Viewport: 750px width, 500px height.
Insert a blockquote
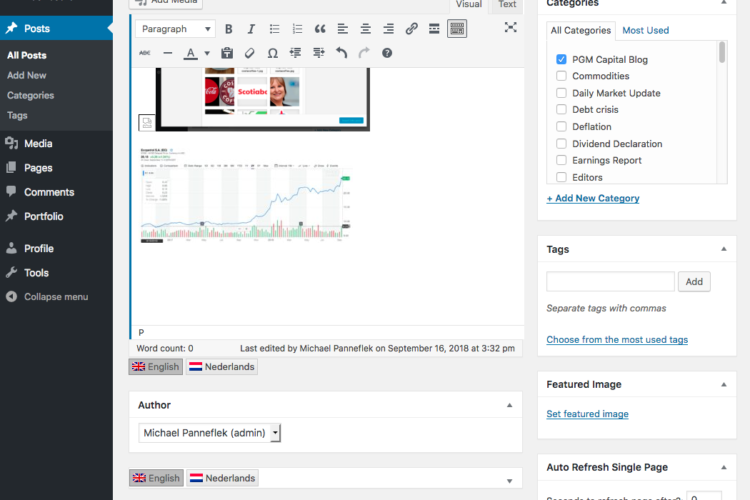click(x=320, y=29)
